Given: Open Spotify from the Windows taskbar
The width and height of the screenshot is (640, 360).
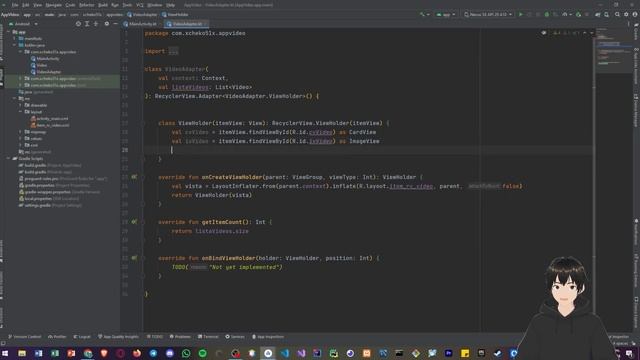Looking at the screenshot, I should pos(202,353).
